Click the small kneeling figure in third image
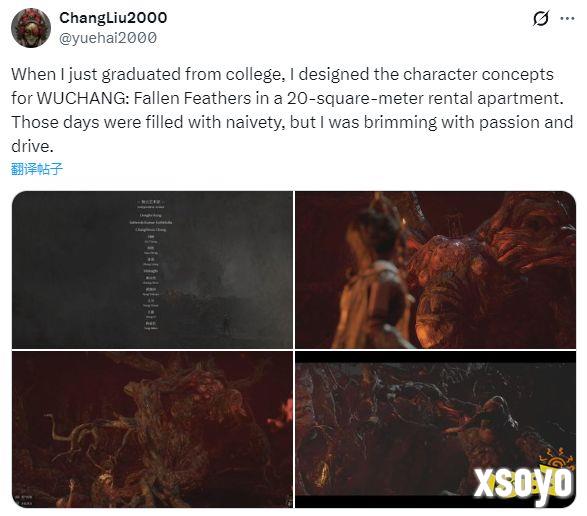 click(104, 489)
